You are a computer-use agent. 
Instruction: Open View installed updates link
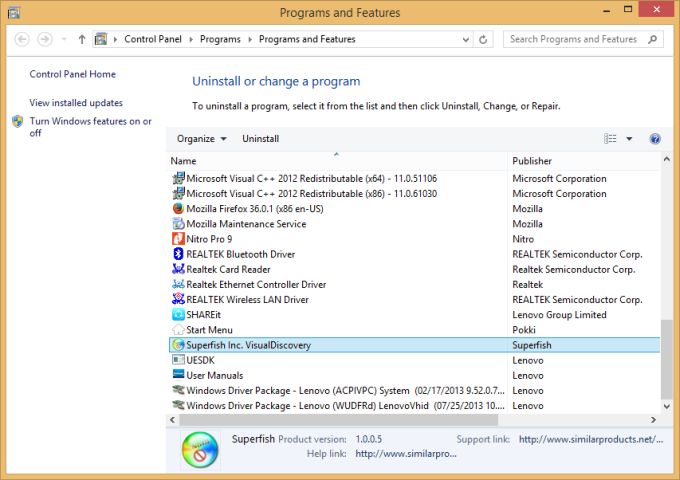[x=76, y=103]
